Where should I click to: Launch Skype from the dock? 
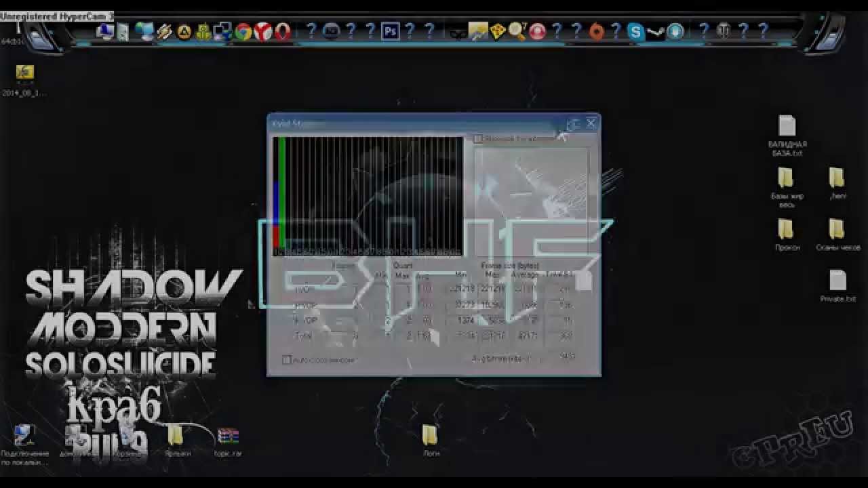[x=635, y=31]
